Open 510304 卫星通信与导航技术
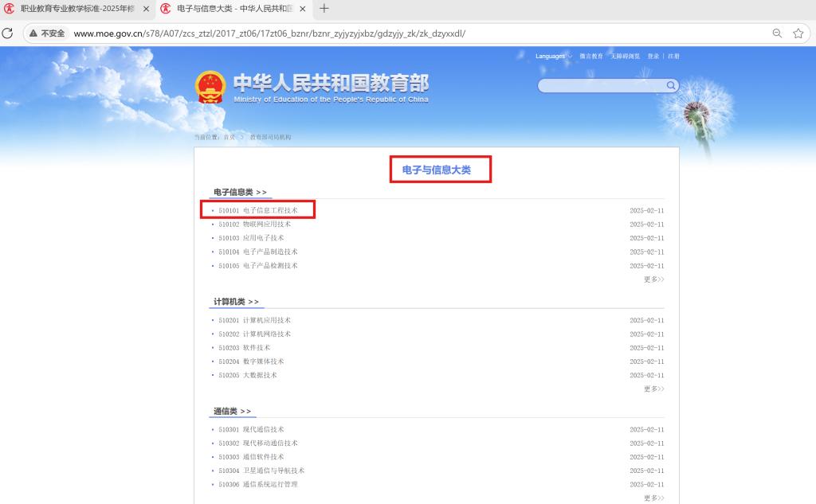 pos(261,471)
